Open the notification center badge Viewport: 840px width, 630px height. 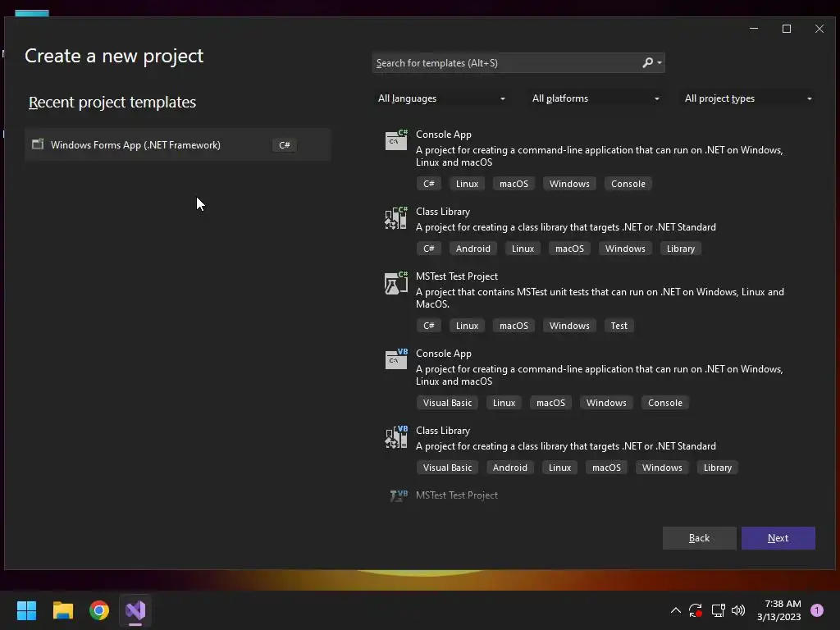(x=817, y=610)
